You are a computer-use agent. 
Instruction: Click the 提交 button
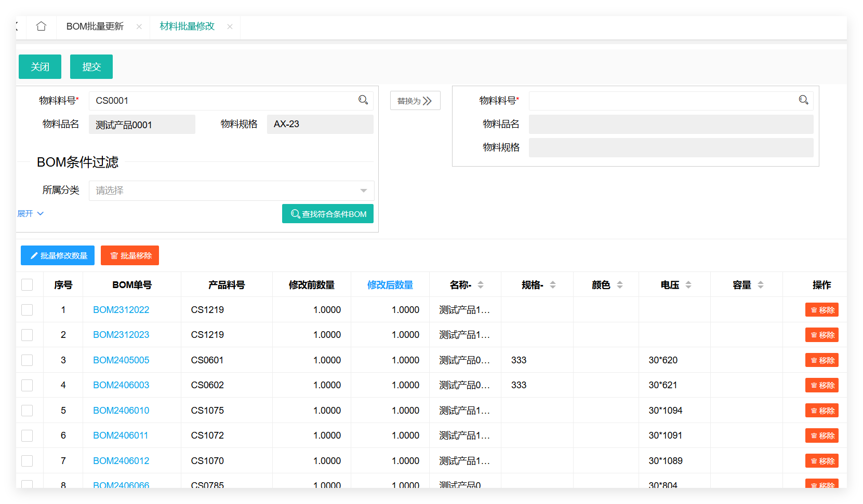[91, 67]
